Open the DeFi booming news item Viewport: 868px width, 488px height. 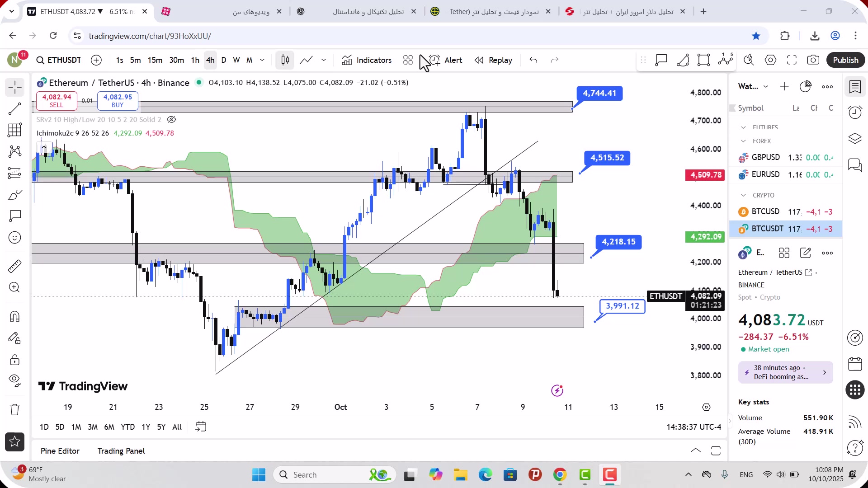pos(786,372)
